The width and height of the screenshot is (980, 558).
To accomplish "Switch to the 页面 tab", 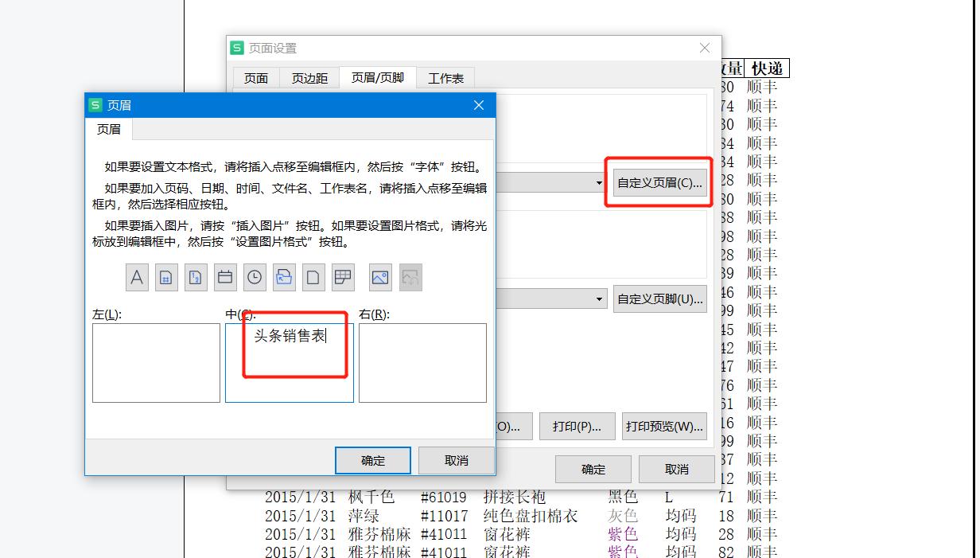I will 255,77.
